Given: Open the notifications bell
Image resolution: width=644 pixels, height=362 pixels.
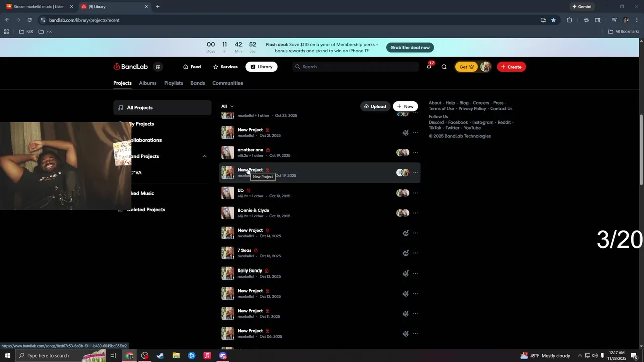Looking at the screenshot, I should click(x=429, y=67).
